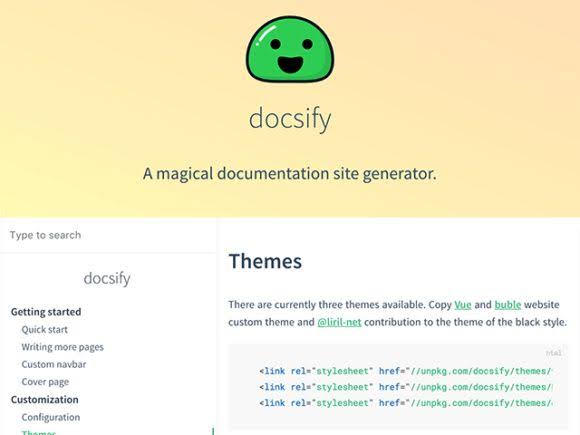Focus the Type to search field
Viewport: 580px width, 435px height.
point(107,235)
